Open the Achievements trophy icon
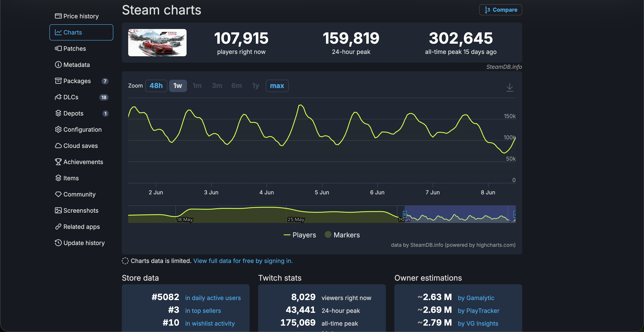This screenshot has height=332, width=644. coord(58,162)
